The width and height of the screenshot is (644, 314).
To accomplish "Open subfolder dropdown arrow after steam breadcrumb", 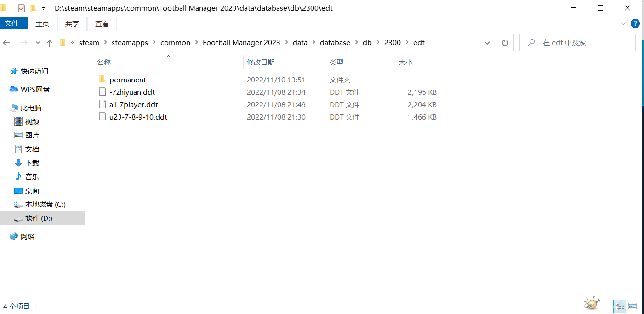I will 105,42.
